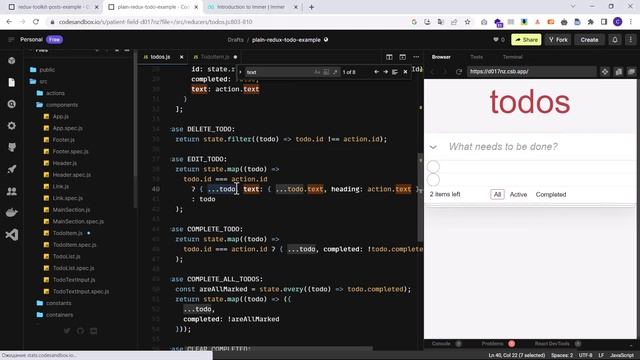The image size is (640, 360).
Task: Reload the Chrome page
Action: coord(36,22)
